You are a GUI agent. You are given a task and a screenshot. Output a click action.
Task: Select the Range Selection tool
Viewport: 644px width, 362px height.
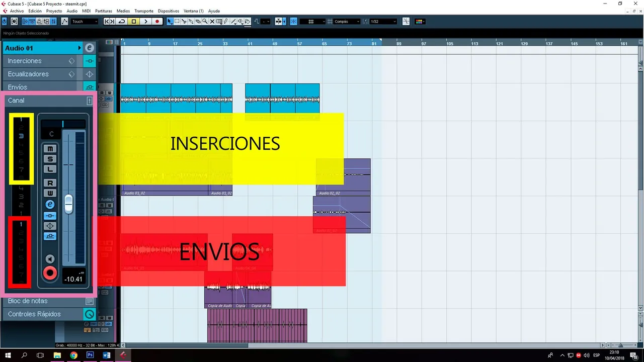click(x=177, y=21)
